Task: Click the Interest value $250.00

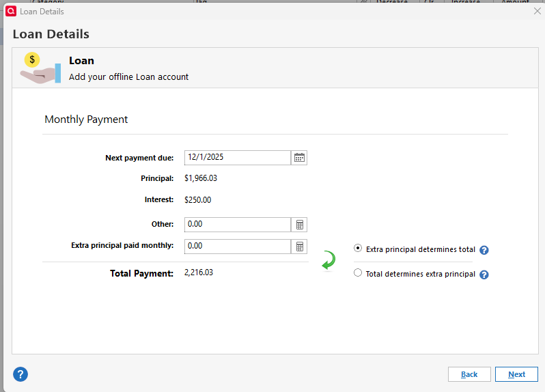Action: click(197, 200)
